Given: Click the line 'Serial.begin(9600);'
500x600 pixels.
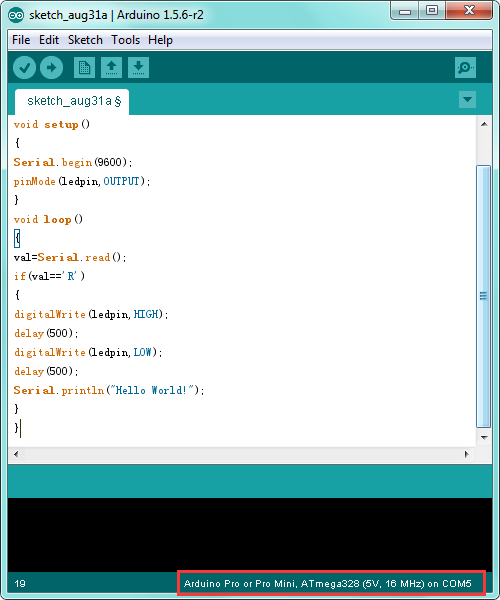Looking at the screenshot, I should (73, 162).
